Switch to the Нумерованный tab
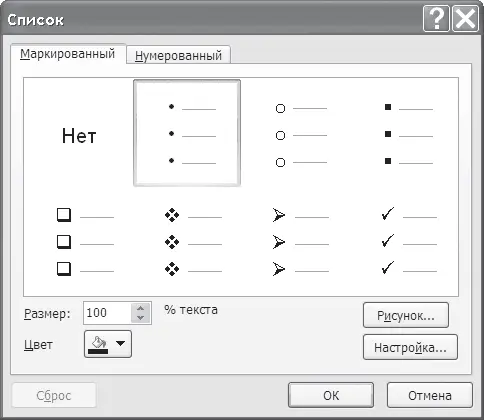Screen dimensions: 484x420 click(178, 55)
